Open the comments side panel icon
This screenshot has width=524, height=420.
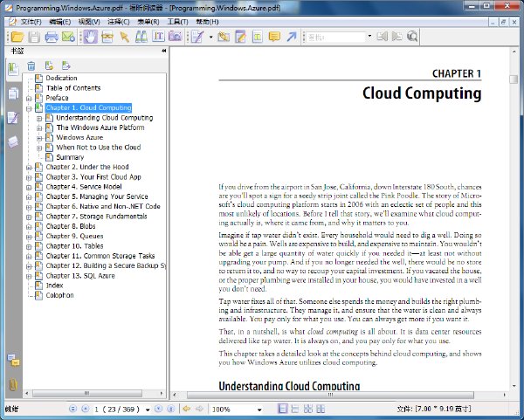click(x=13, y=361)
